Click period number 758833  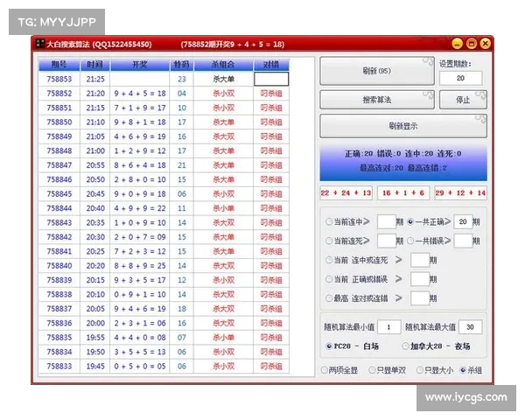[59, 367]
